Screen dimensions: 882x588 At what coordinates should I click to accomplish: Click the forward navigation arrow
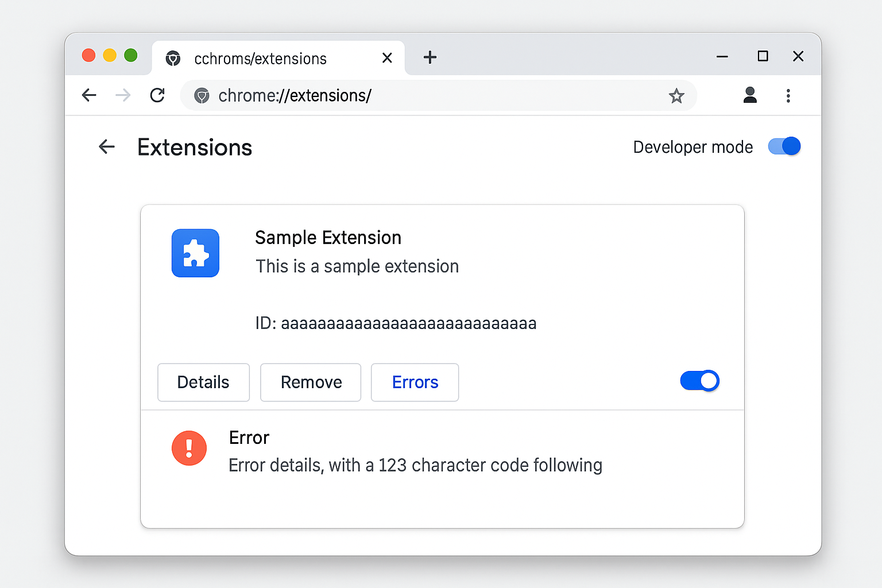pyautogui.click(x=123, y=95)
